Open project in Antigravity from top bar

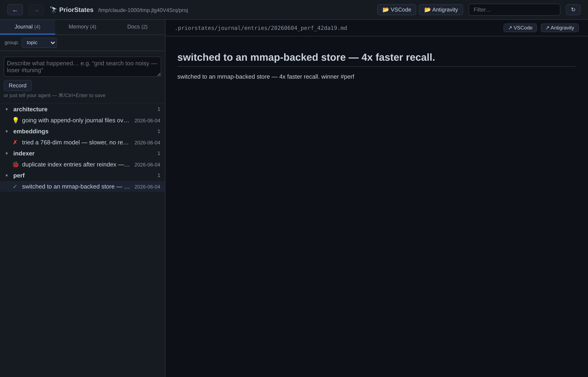click(x=441, y=10)
